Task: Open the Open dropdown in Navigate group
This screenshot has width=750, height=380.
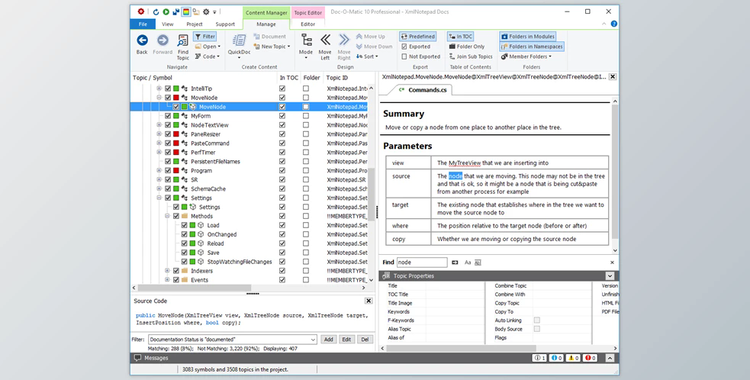Action: point(208,46)
